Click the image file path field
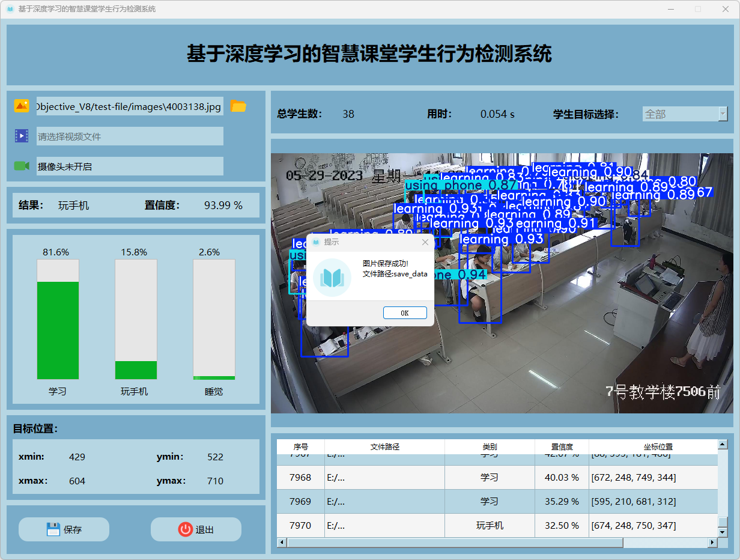740x560 pixels. coord(129,107)
